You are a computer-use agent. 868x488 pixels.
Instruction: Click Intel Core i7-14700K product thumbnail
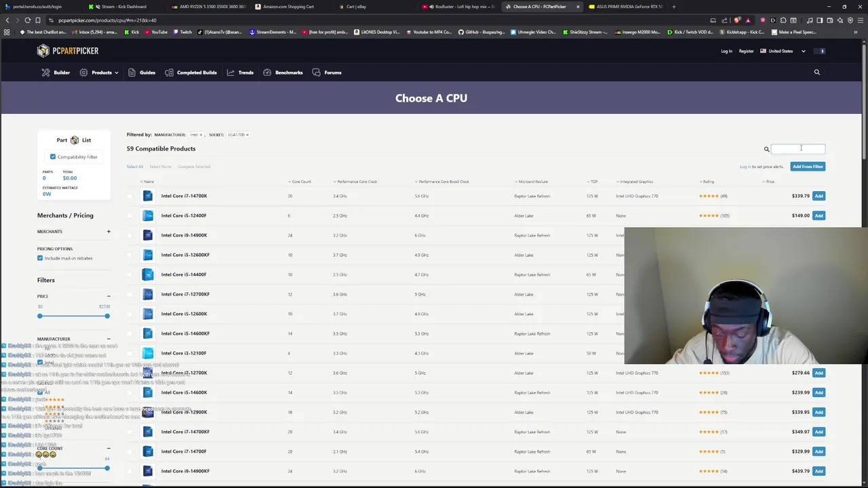click(x=148, y=196)
